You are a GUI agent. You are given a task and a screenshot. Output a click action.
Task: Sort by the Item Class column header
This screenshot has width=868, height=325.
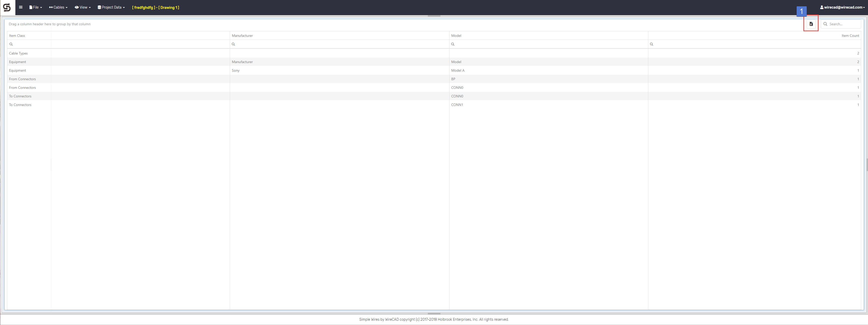[17, 35]
